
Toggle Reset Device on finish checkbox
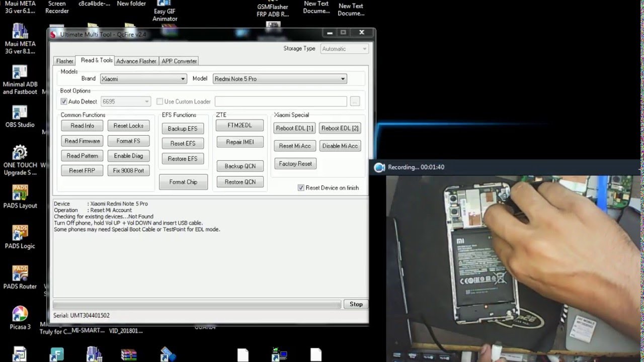click(x=301, y=188)
